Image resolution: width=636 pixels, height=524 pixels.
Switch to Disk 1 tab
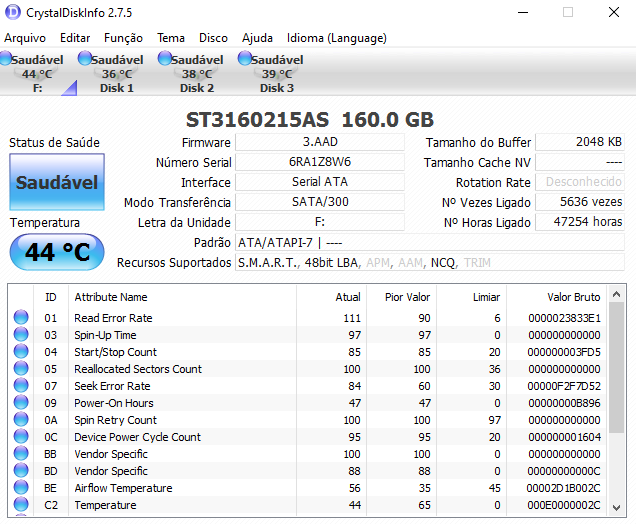pos(117,73)
